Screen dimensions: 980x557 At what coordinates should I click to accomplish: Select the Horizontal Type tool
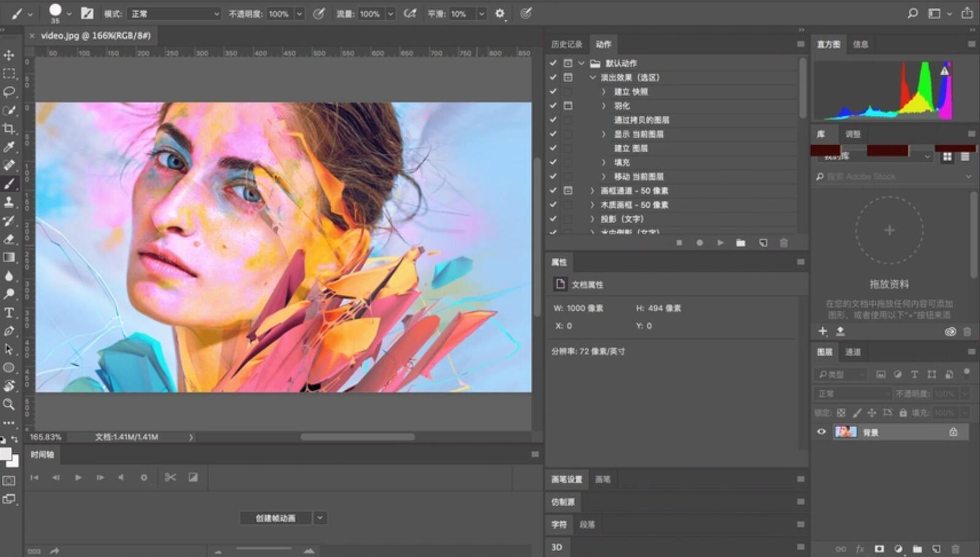(9, 313)
